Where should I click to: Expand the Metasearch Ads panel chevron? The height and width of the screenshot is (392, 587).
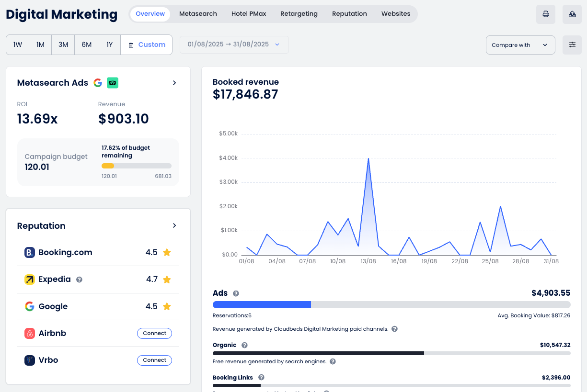point(174,83)
